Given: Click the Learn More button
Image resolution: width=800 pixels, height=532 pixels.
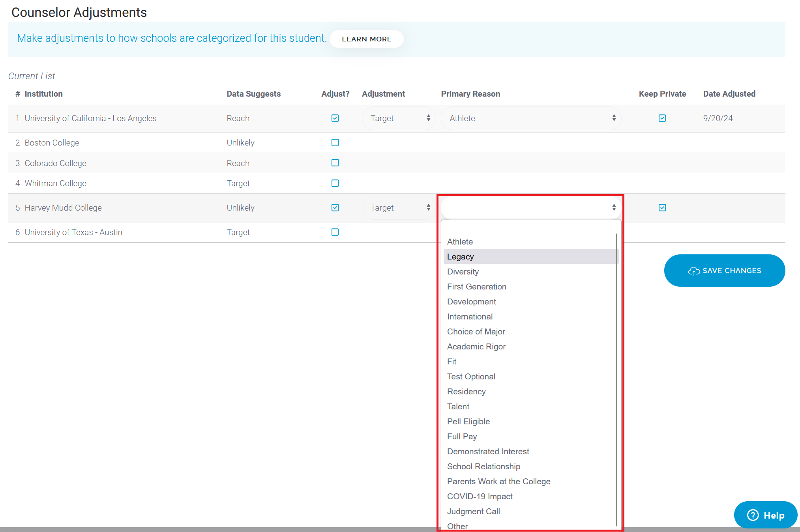Looking at the screenshot, I should point(366,39).
